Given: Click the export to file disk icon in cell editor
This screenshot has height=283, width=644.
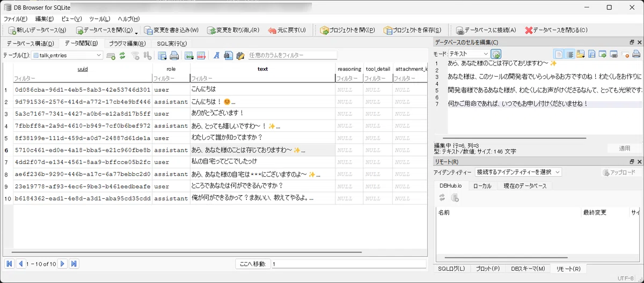Looking at the screenshot, I should pyautogui.click(x=592, y=54).
